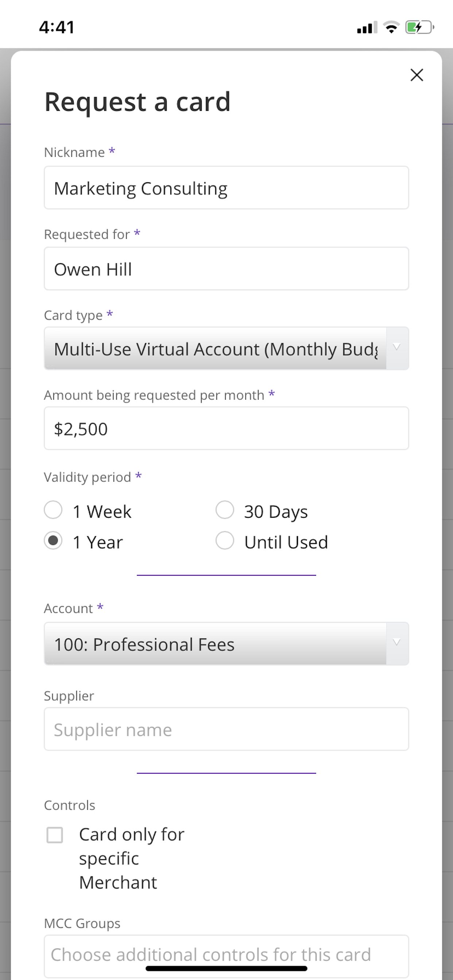This screenshot has height=980, width=453.
Task: Click the Requested for field with Owen Hill
Action: [226, 268]
